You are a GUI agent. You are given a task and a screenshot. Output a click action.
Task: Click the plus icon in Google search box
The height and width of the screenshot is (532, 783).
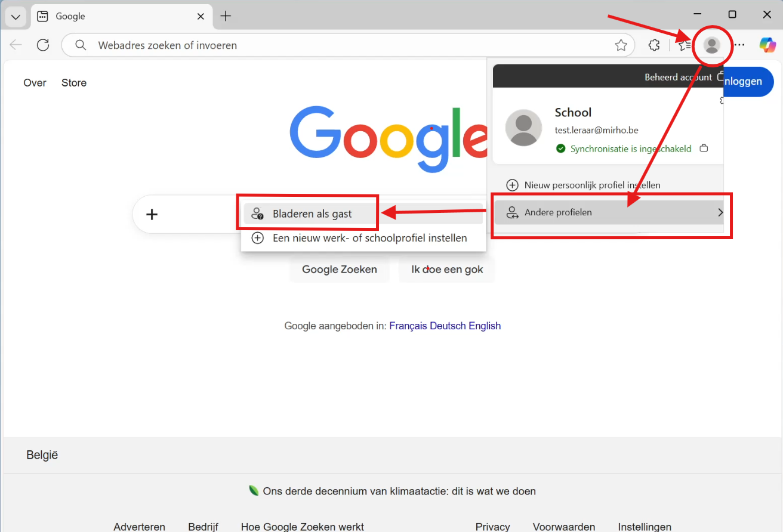[x=152, y=215]
